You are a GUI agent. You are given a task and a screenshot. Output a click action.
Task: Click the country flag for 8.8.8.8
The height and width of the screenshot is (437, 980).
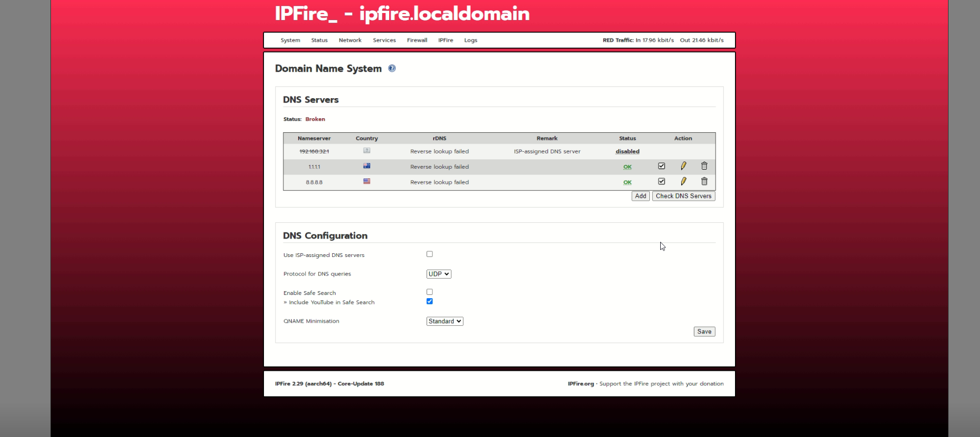[x=367, y=181]
